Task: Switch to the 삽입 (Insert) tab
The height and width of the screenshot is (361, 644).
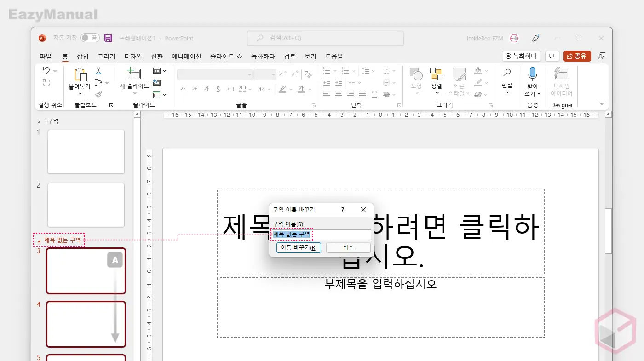Action: tap(83, 56)
